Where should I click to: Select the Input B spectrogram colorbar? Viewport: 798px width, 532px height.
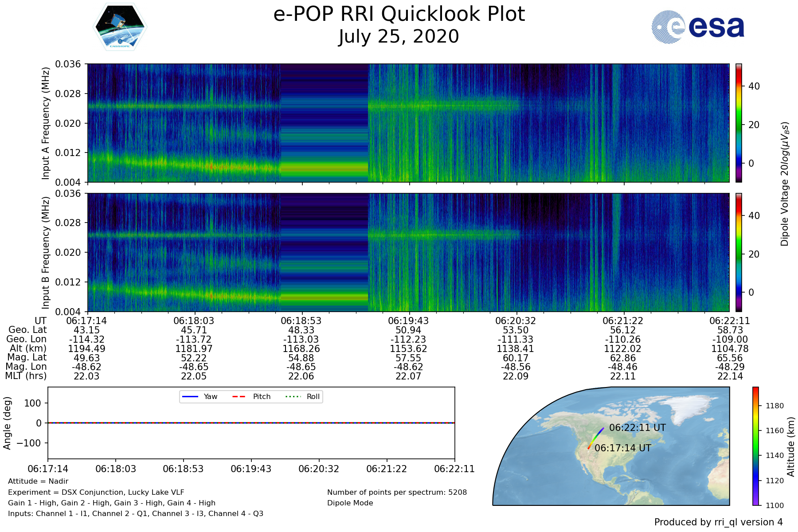point(739,252)
